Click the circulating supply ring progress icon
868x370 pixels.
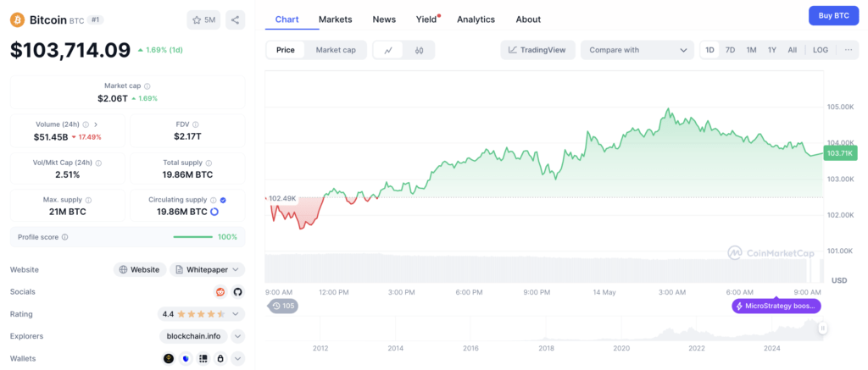(x=214, y=212)
